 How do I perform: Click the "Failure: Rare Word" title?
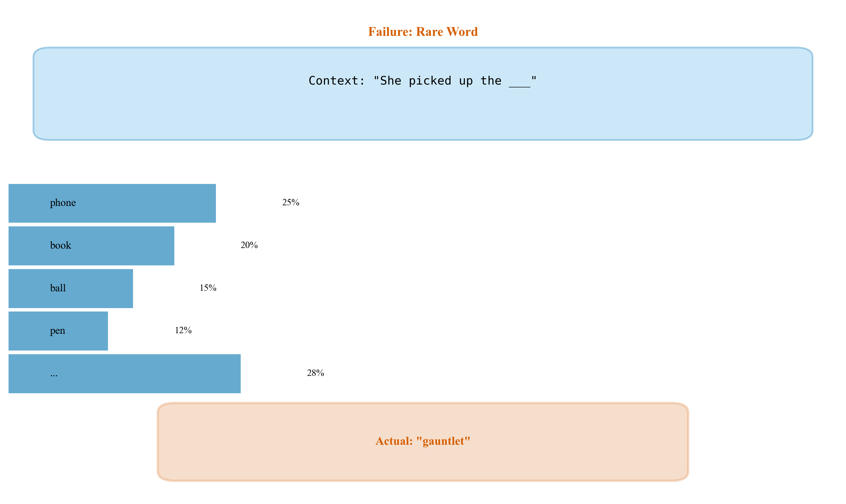point(423,32)
